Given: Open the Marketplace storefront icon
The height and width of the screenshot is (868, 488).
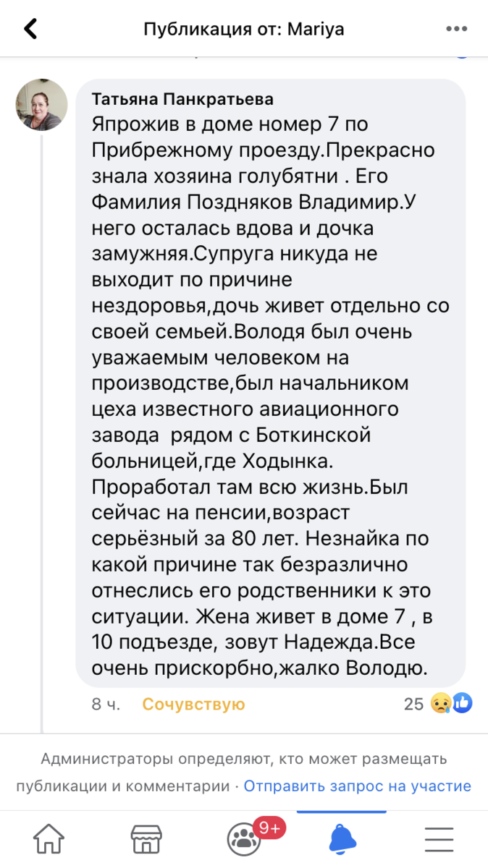Looking at the screenshot, I should point(146,839).
